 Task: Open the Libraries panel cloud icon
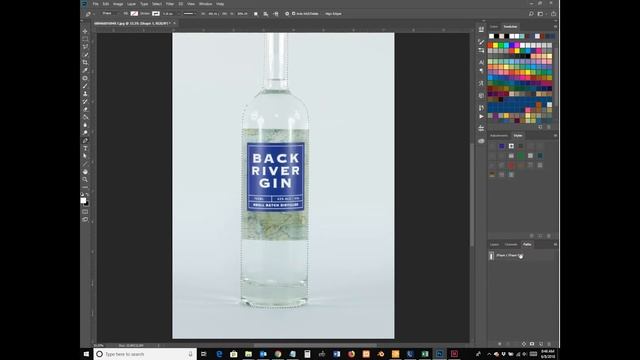tap(481, 141)
